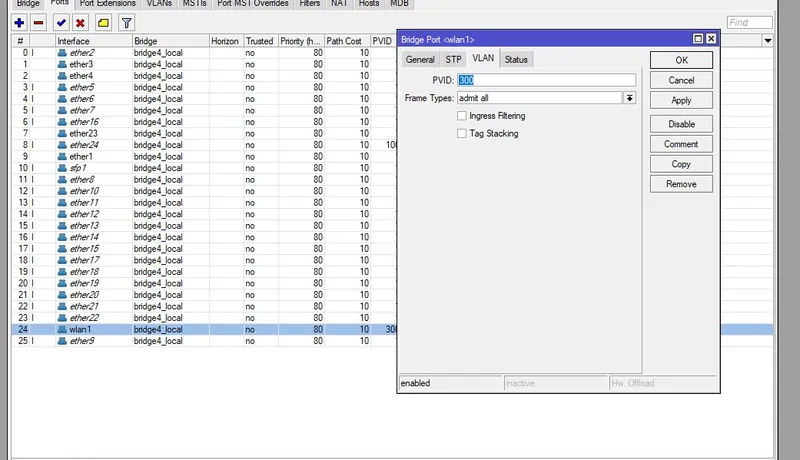Sort by the Interface column header

click(x=93, y=41)
